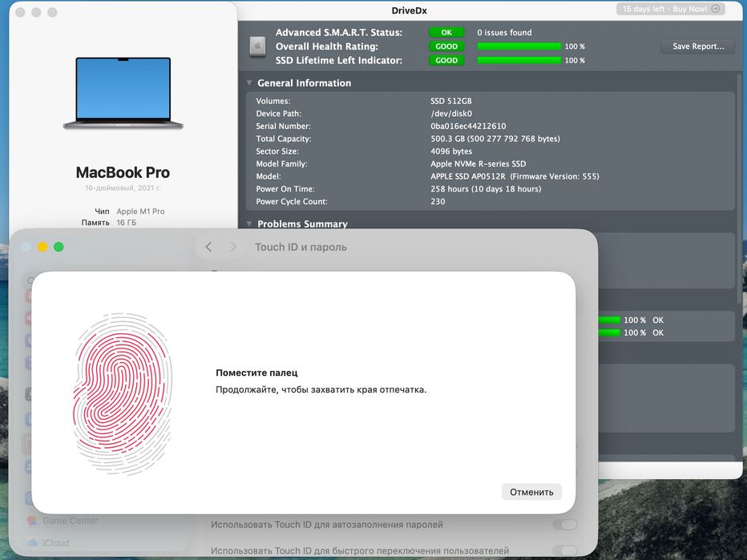Collapse the Problems Summary section
Screen dimensions: 747x560
249,224
